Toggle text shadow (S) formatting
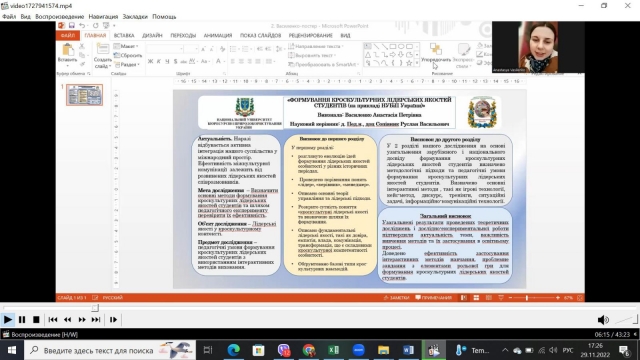This screenshot has height=360, width=640. click(176, 62)
